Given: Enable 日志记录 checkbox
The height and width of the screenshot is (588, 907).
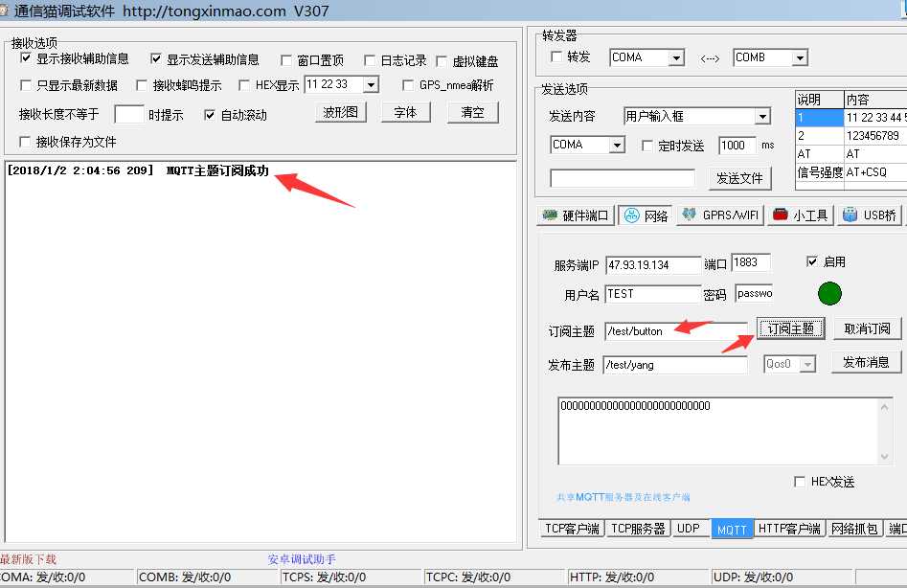Looking at the screenshot, I should coord(369,60).
